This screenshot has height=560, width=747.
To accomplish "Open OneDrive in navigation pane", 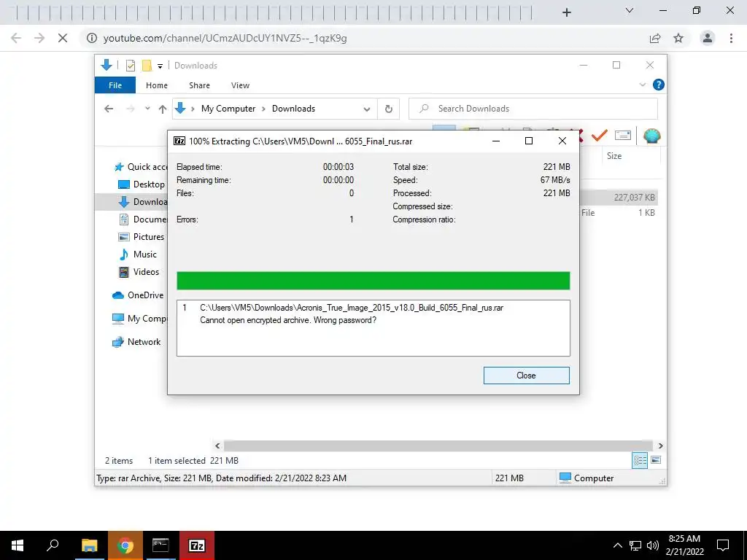I will click(138, 295).
